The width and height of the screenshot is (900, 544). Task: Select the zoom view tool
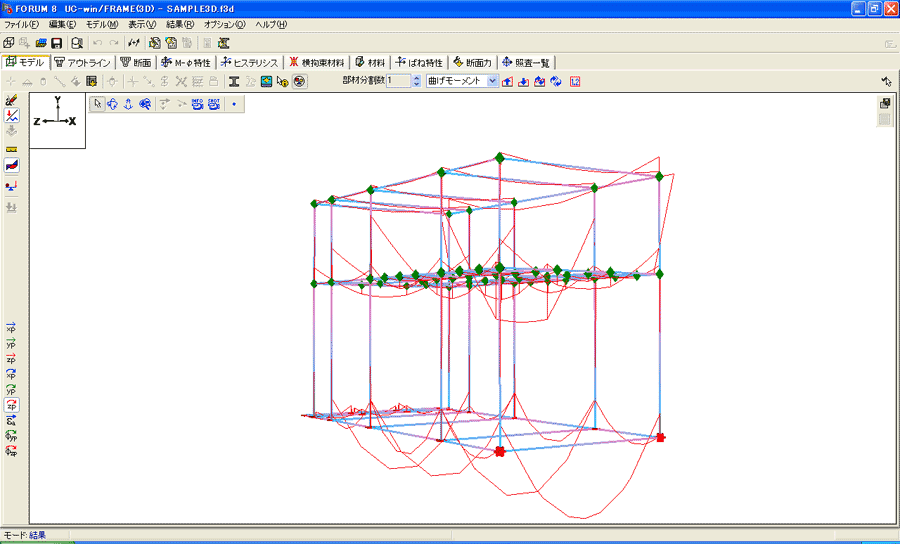click(x=145, y=104)
